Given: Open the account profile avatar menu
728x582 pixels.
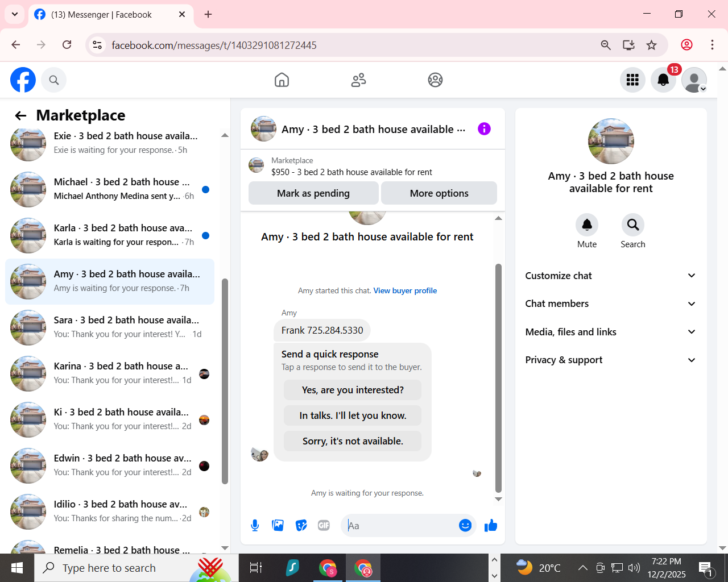Looking at the screenshot, I should [x=694, y=80].
